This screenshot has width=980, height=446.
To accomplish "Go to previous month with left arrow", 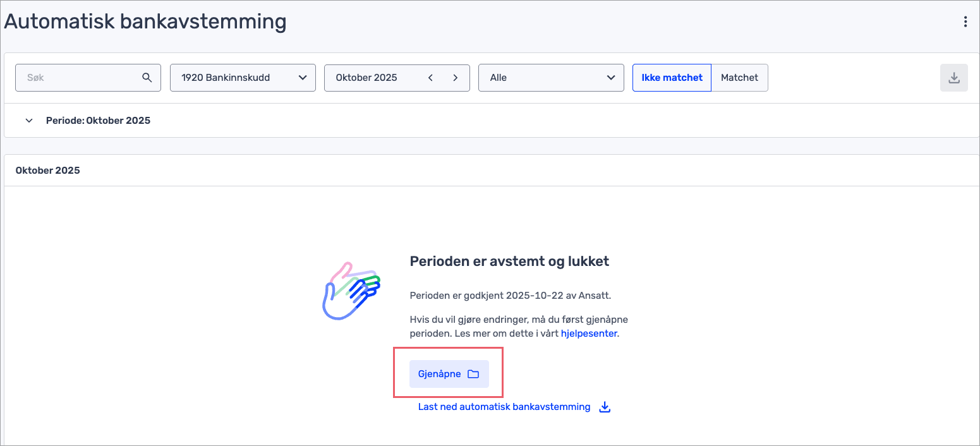I will (430, 78).
